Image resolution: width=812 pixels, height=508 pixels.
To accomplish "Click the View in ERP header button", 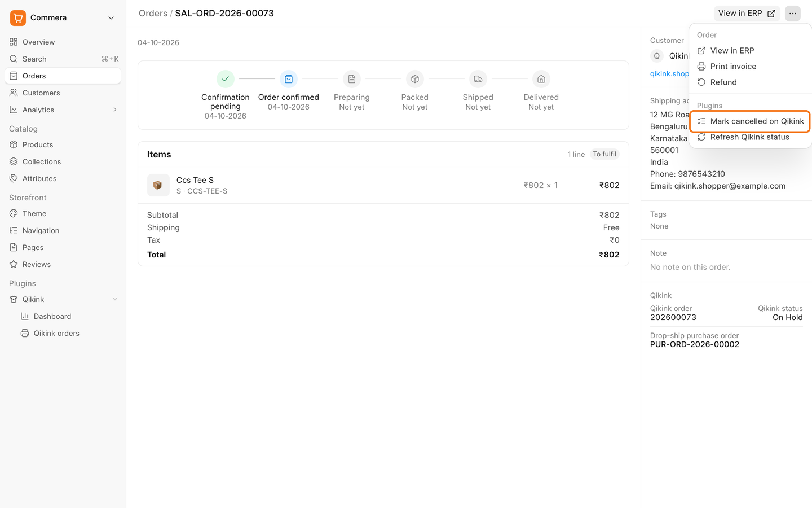I will tap(747, 13).
